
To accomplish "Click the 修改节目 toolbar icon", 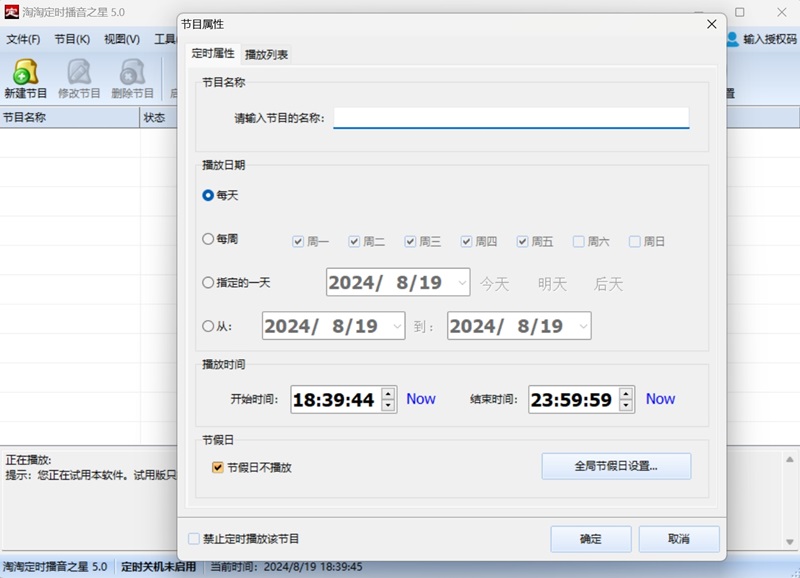I will click(79, 73).
